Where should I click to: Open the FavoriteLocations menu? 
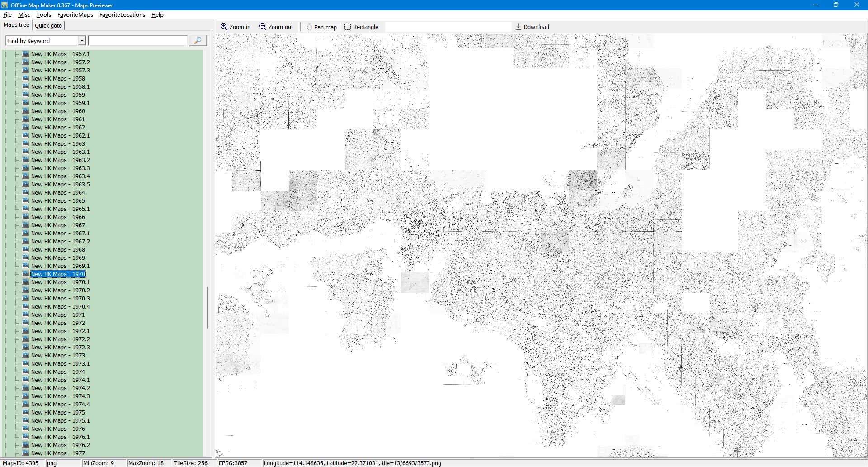point(122,15)
